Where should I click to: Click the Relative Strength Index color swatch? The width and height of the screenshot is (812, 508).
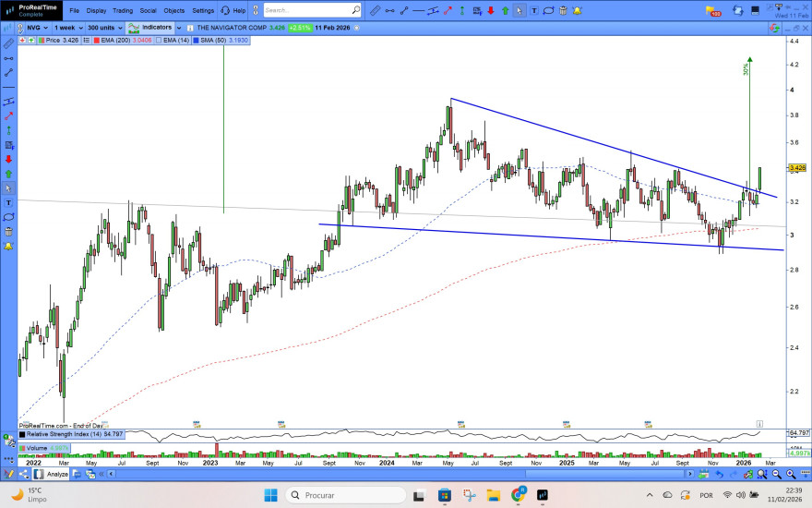point(23,433)
